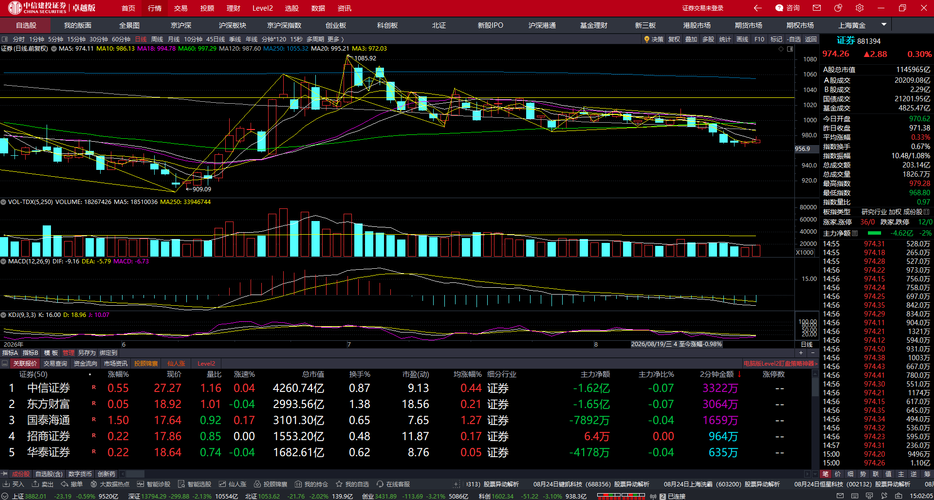Select the 日线 daily period
Image resolution: width=934 pixels, height=500 pixels.
point(141,39)
